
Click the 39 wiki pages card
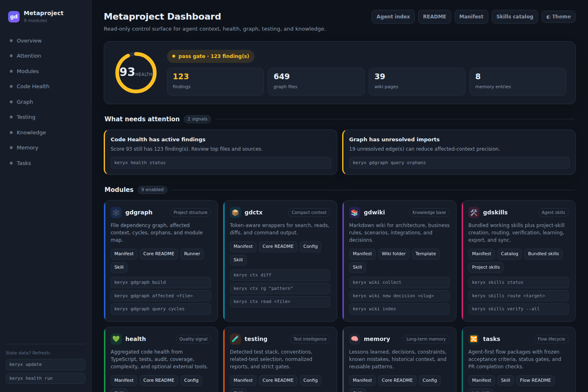(417, 82)
